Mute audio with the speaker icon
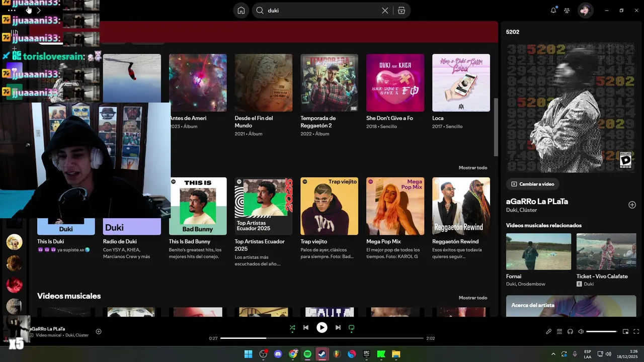 coord(581,332)
